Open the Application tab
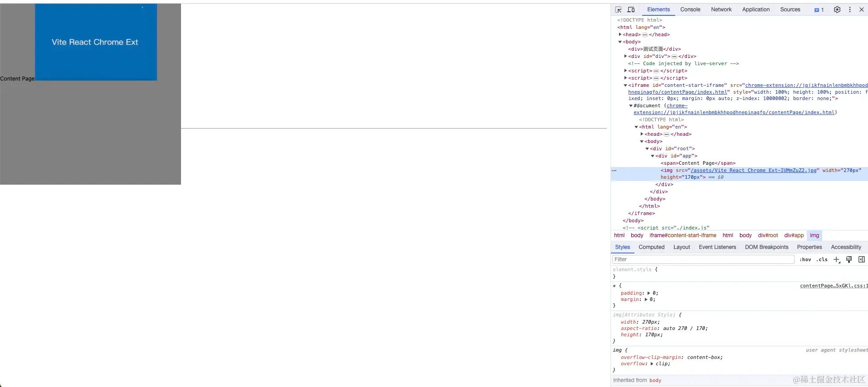Viewport: 868px width, 387px height. (756, 10)
